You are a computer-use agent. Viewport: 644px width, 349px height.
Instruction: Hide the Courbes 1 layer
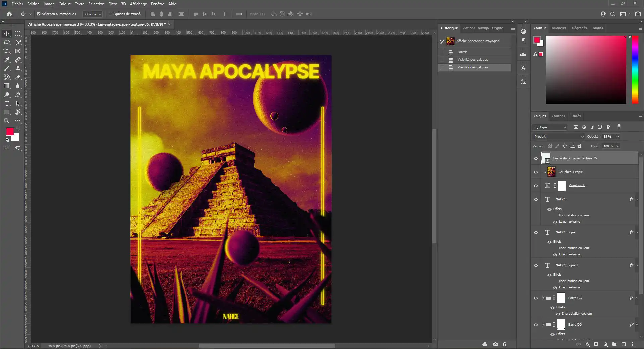(x=536, y=186)
